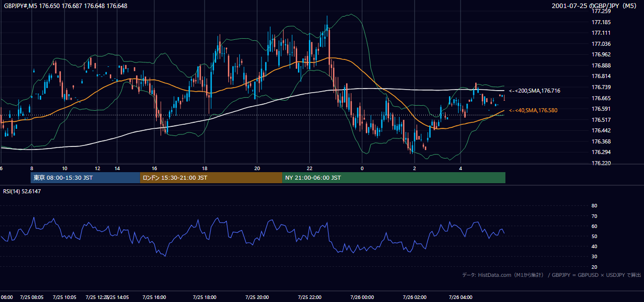Click the 7/25 18:00 bottom time label

[204, 297]
